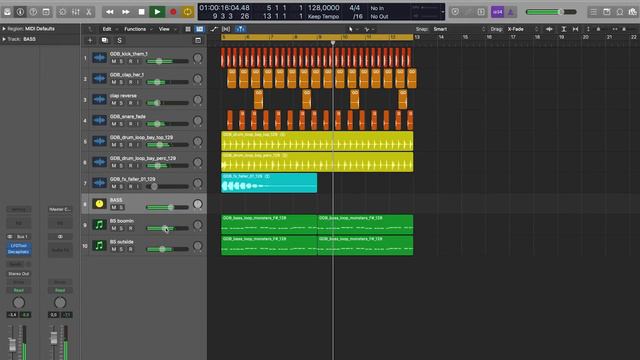Click the Forward transport button

coord(126,12)
